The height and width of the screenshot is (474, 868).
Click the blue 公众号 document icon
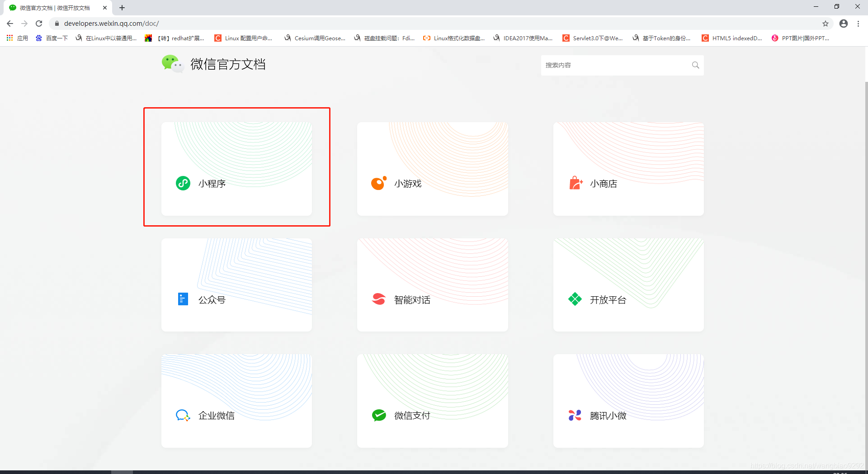[x=183, y=299]
